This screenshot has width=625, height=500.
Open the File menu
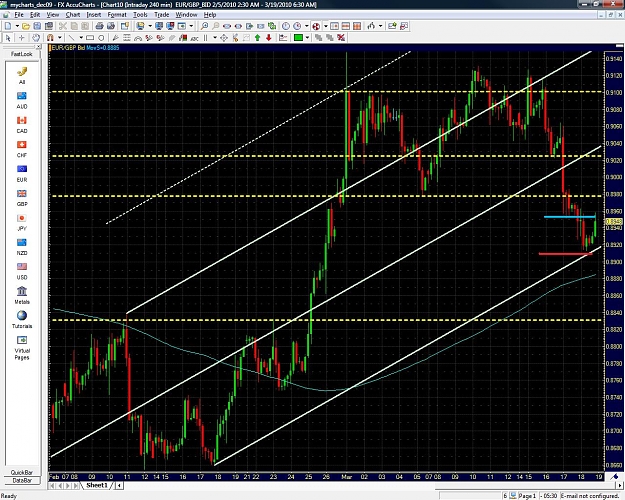click(x=19, y=15)
